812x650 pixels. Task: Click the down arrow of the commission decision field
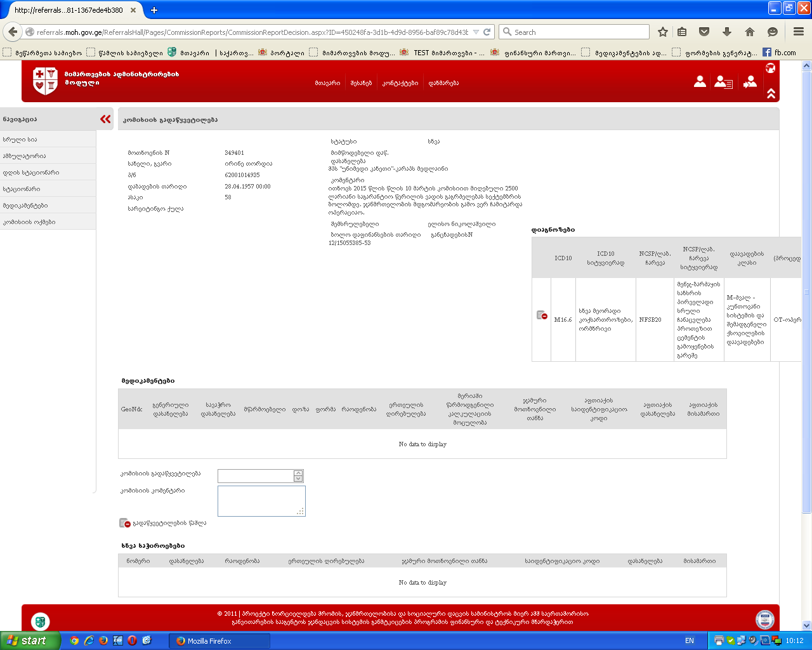tap(298, 479)
